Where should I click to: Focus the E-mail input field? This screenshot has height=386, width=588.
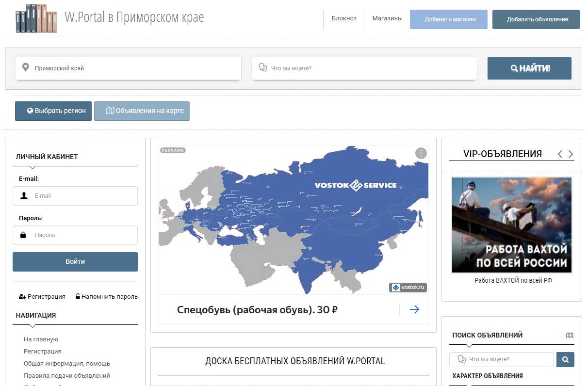(x=75, y=196)
